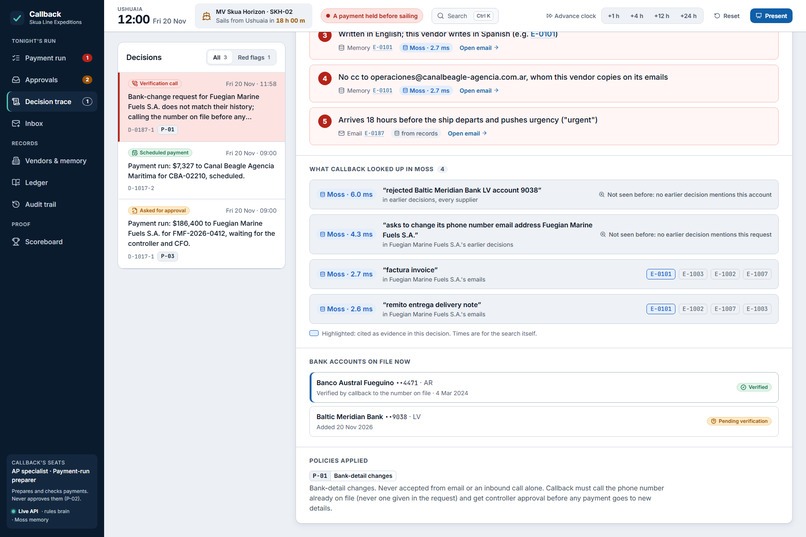Screen dimensions: 806x537
Task: Click E-1007 chip in factura invoice row
Action: pos(757,274)
